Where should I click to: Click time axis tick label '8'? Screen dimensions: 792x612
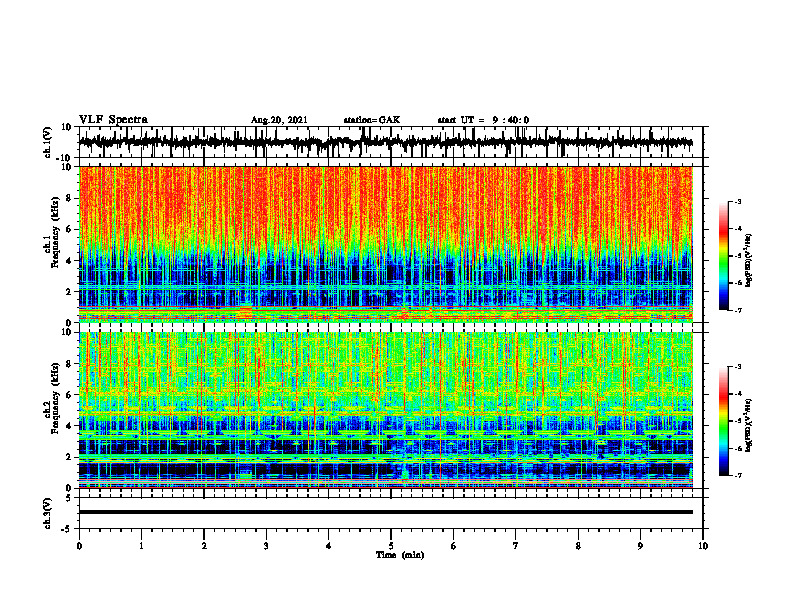click(x=578, y=546)
